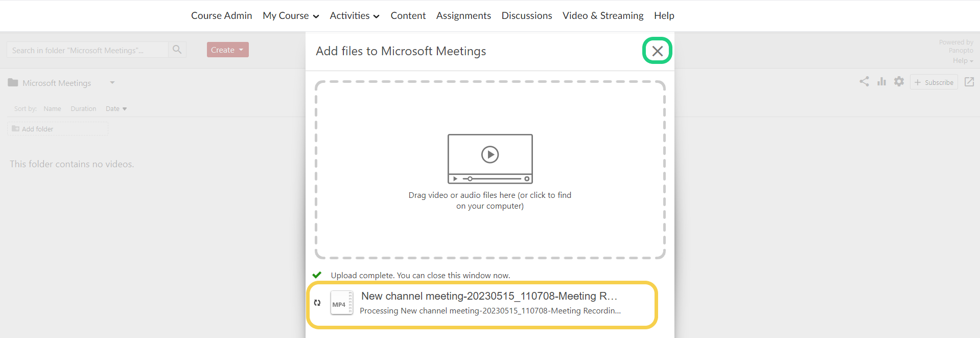The image size is (980, 338).
Task: Click the processing spinner icon
Action: click(317, 303)
